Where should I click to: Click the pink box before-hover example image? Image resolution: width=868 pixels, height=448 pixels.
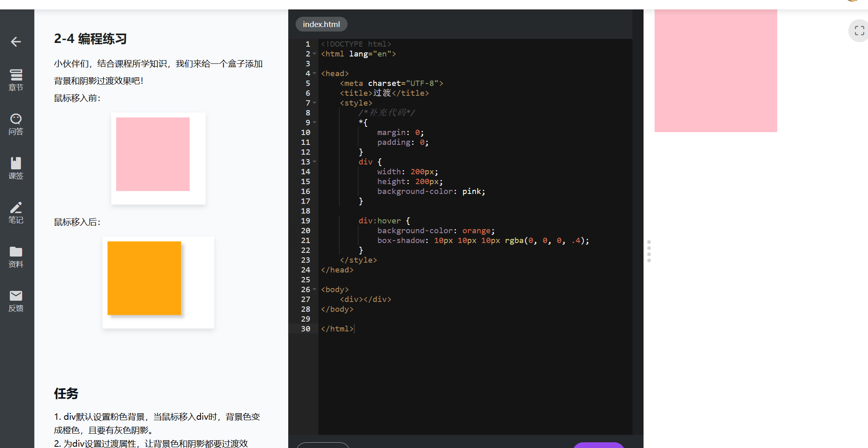point(158,158)
